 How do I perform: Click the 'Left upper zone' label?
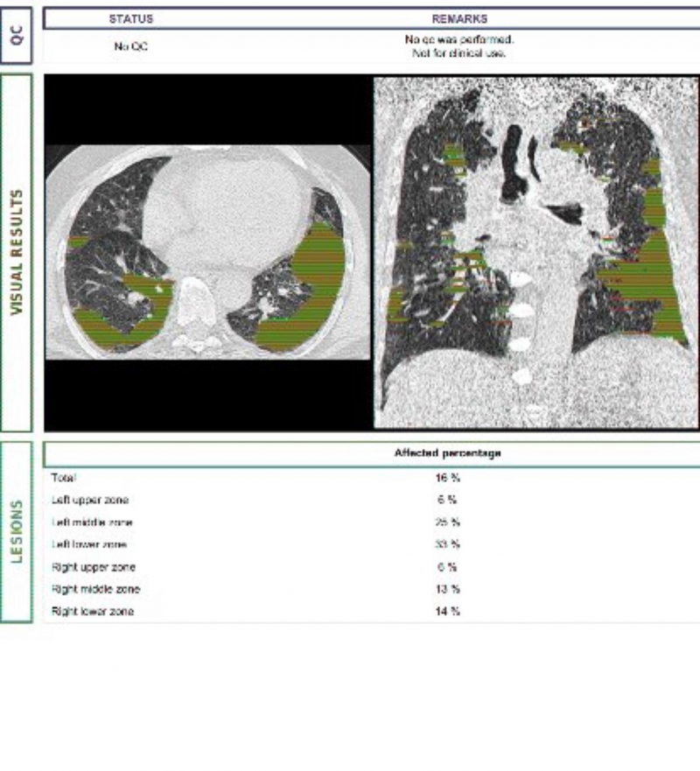[90, 500]
